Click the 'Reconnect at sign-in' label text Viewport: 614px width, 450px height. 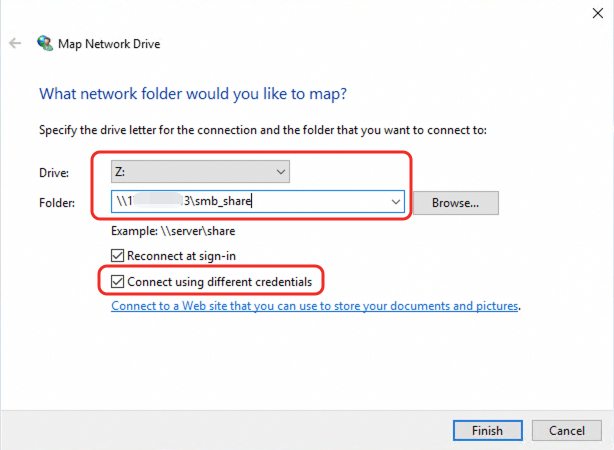pyautogui.click(x=181, y=256)
